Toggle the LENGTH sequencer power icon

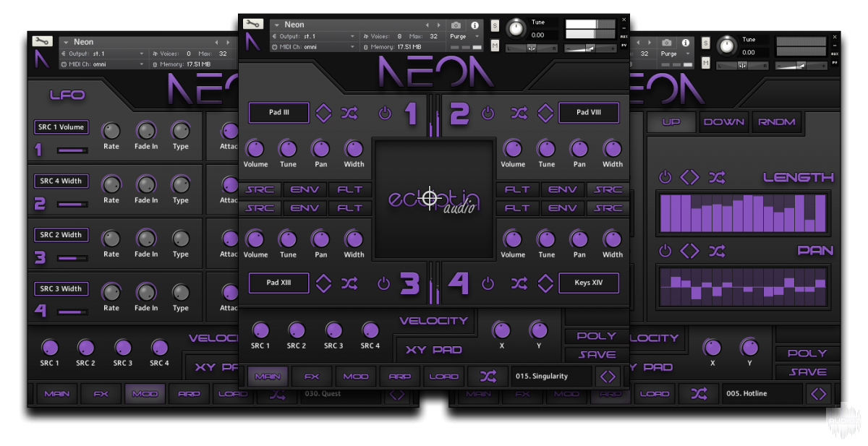(x=665, y=177)
